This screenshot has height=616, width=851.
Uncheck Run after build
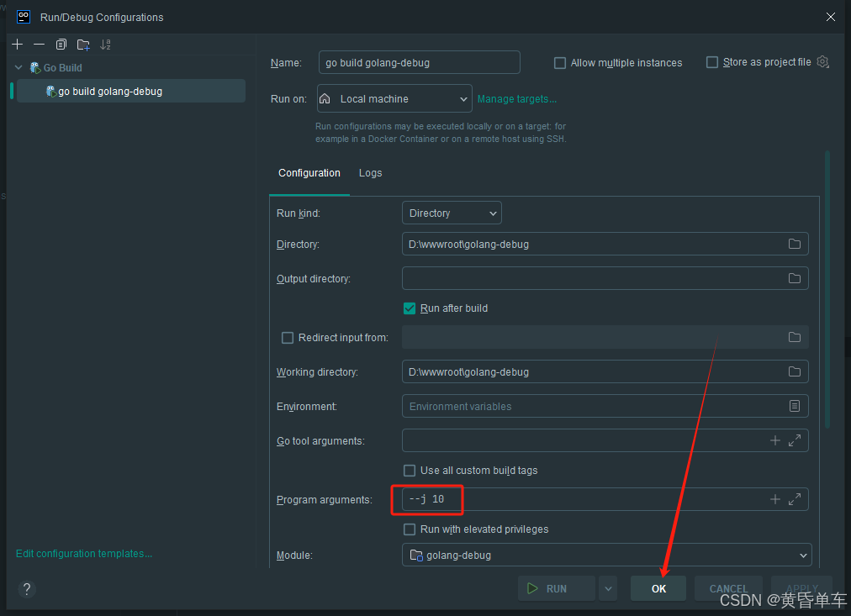[x=410, y=308]
